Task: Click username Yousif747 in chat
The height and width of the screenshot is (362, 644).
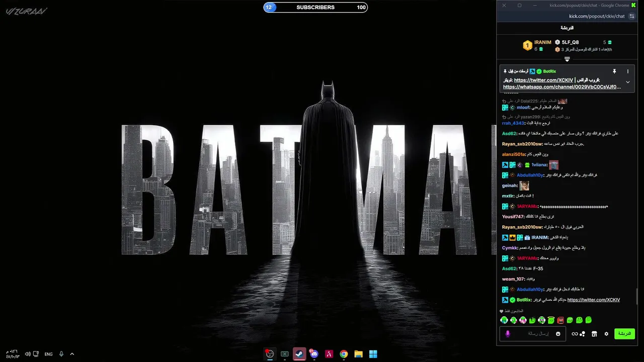Action: (513, 217)
